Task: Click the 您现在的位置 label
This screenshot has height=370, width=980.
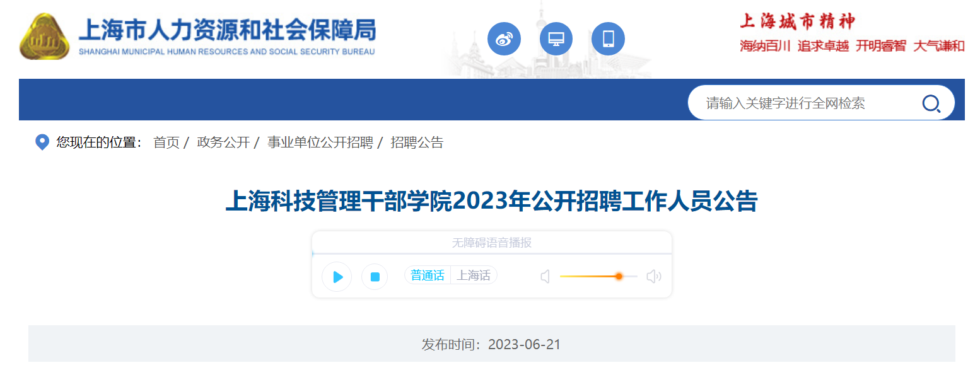Action: pyautogui.click(x=100, y=142)
